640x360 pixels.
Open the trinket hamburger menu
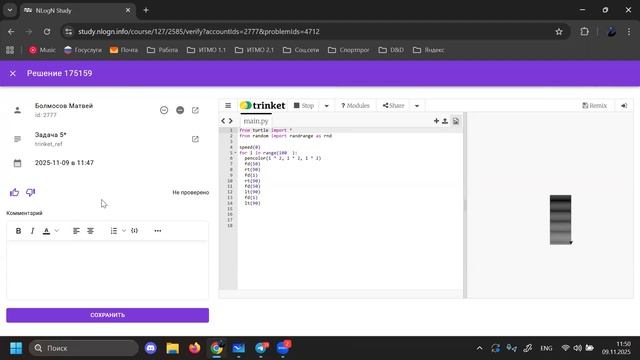[x=228, y=106]
